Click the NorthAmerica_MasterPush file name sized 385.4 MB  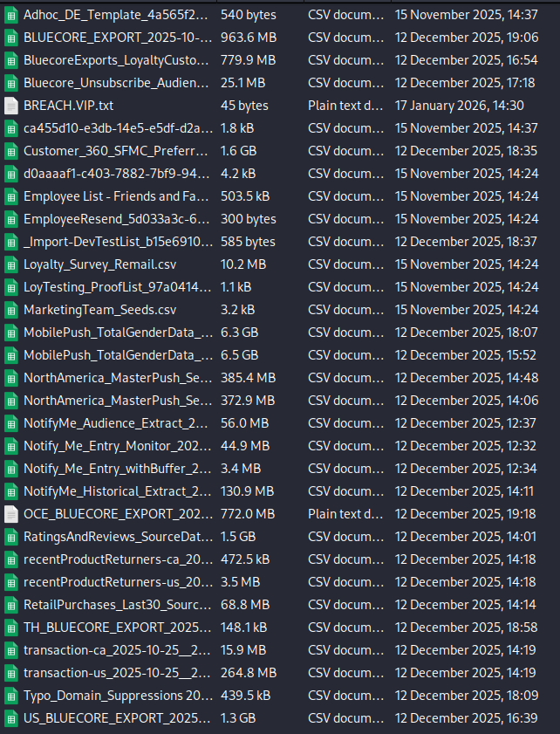(118, 378)
